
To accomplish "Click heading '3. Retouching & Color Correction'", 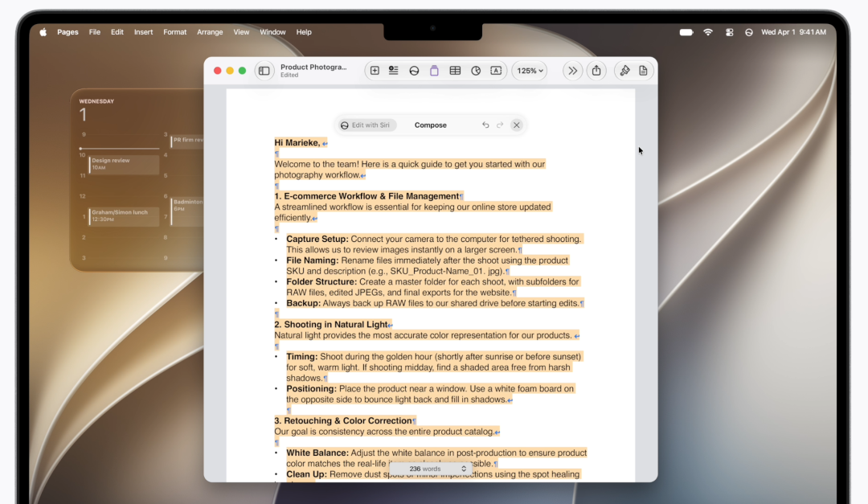I will pyautogui.click(x=343, y=421).
